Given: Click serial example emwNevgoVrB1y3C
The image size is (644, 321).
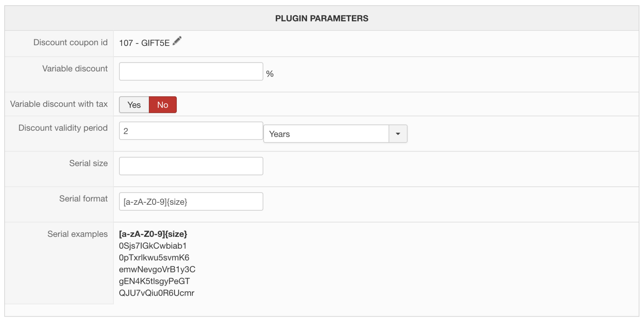Looking at the screenshot, I should [157, 269].
